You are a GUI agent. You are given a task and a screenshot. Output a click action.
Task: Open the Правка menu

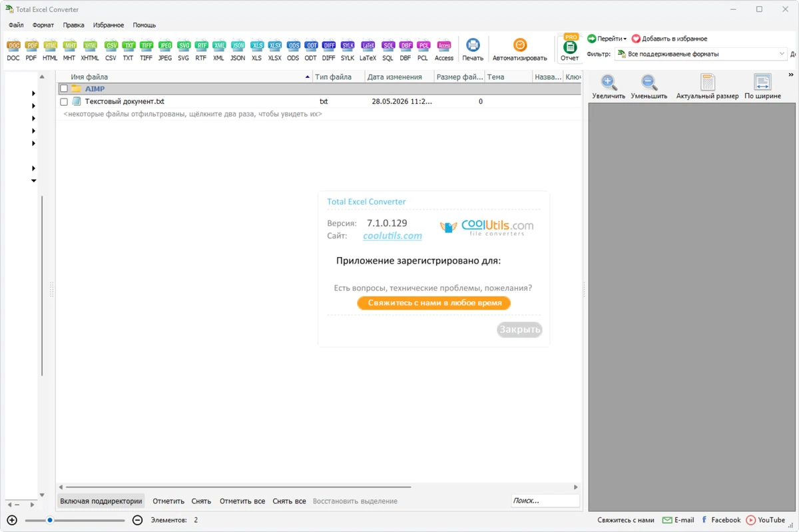coord(73,25)
